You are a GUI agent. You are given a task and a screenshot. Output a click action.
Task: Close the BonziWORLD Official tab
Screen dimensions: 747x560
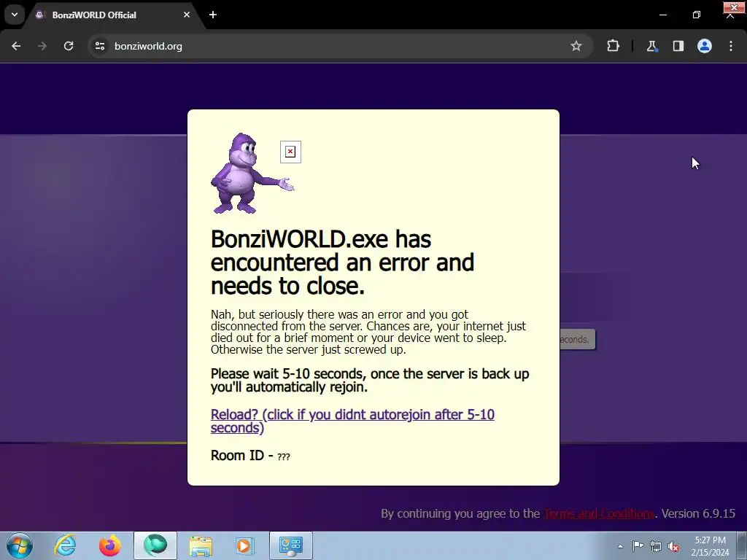click(187, 15)
